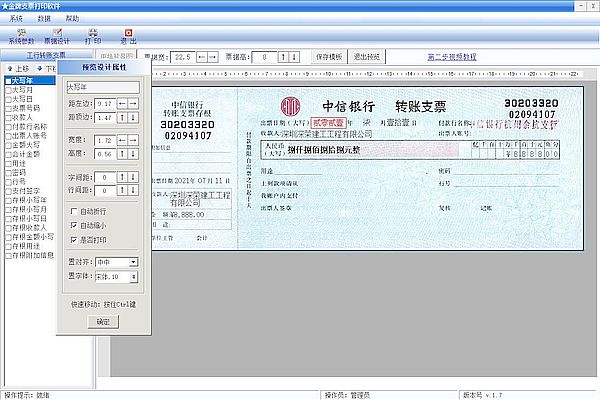Increase 宽度 with its right arrow
The height and width of the screenshot is (400, 600).
point(133,140)
